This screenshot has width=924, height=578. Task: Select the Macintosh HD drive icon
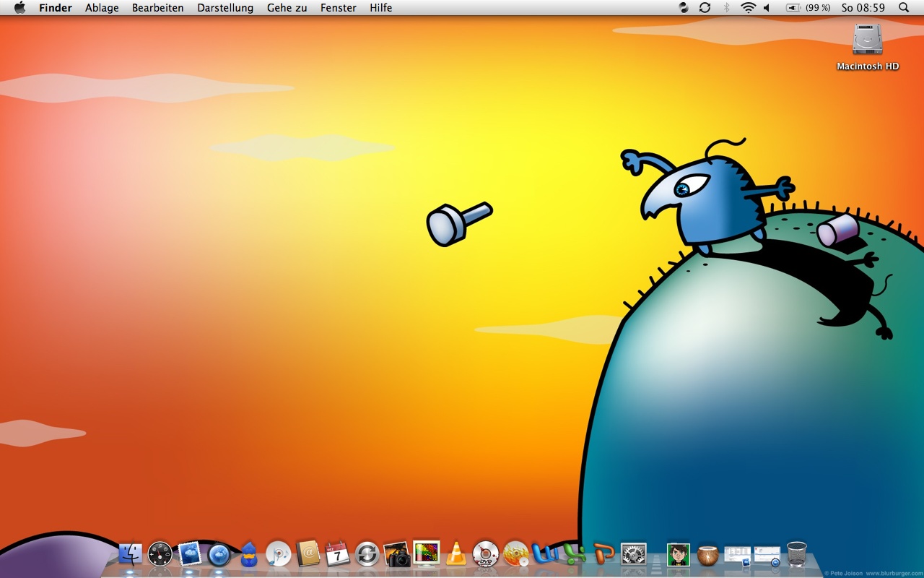tap(868, 46)
